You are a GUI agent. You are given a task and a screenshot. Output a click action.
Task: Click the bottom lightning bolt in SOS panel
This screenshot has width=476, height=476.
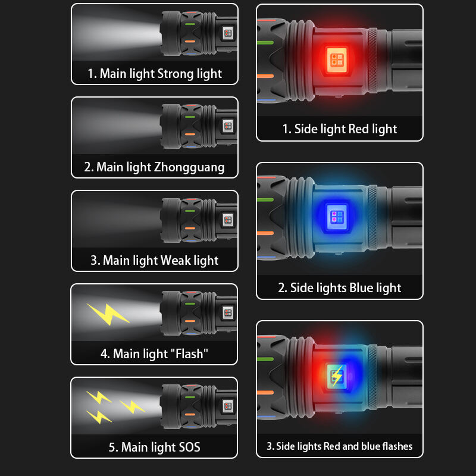click(99, 416)
